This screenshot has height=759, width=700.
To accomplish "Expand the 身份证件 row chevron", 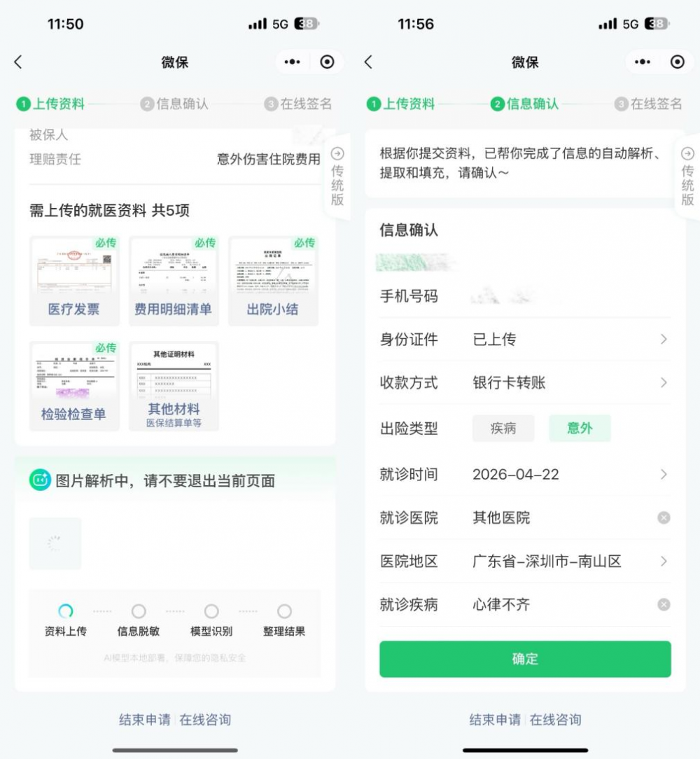I will pyautogui.click(x=664, y=340).
